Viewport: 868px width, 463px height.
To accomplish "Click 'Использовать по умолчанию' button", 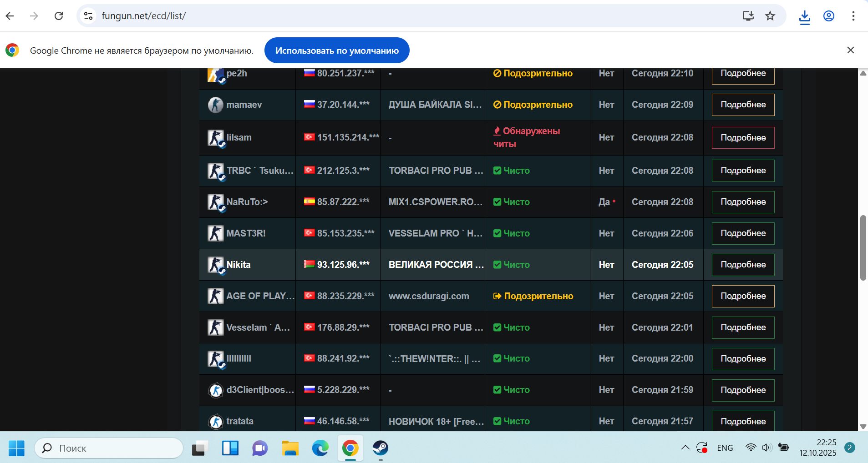I will (x=337, y=50).
